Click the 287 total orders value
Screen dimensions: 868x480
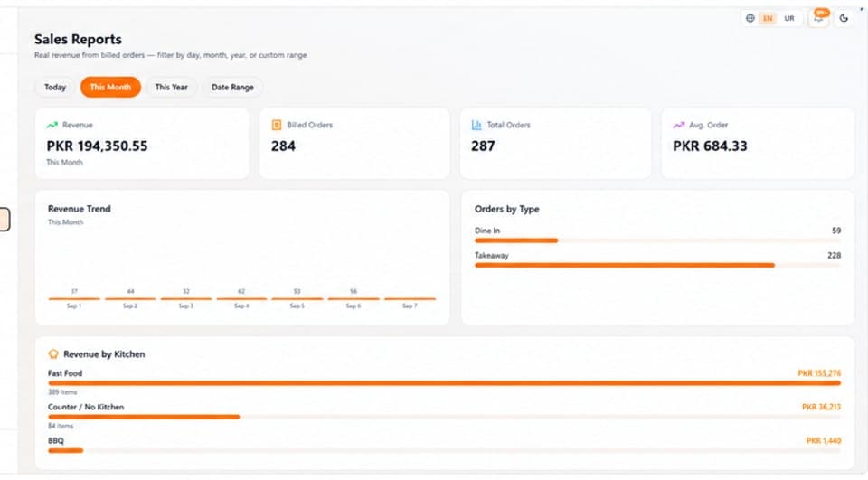pyautogui.click(x=483, y=146)
